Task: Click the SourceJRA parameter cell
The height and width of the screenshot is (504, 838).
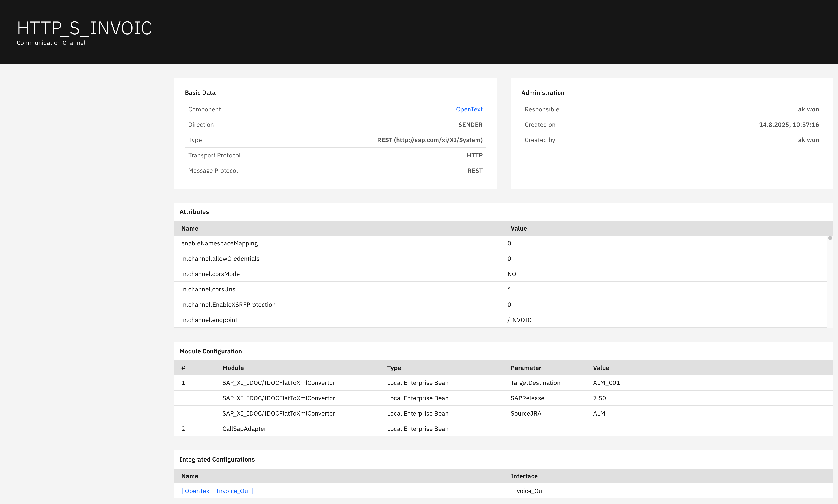Action: click(x=526, y=413)
